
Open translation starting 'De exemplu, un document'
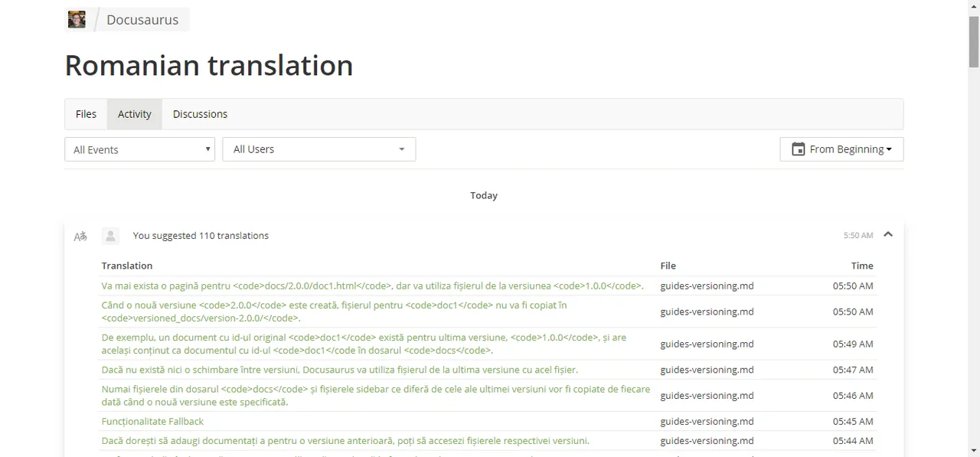(364, 344)
